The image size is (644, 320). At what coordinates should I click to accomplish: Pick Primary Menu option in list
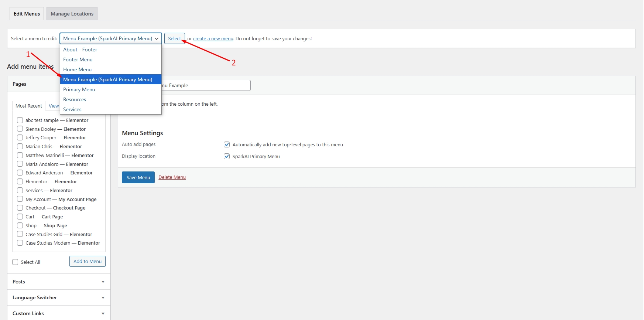79,89
